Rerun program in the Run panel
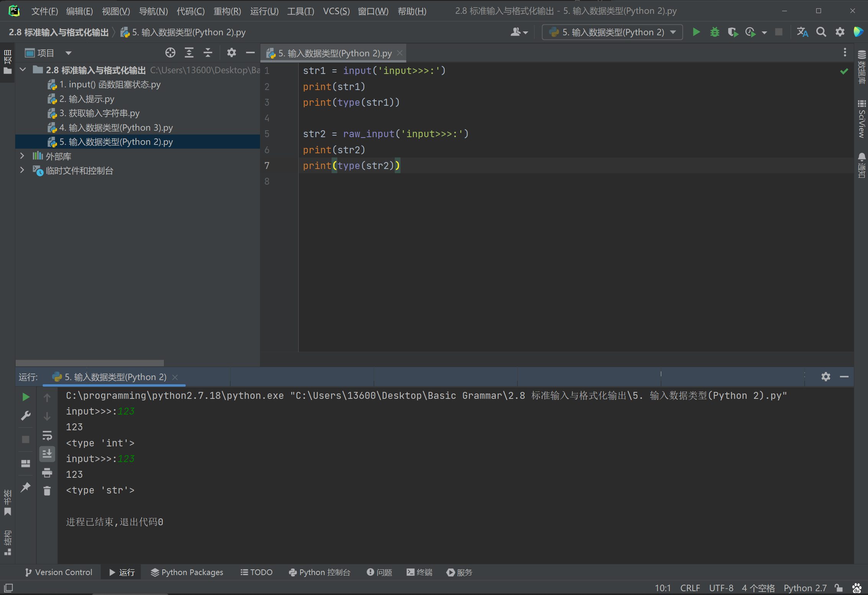Viewport: 868px width, 595px height. pos(26,397)
